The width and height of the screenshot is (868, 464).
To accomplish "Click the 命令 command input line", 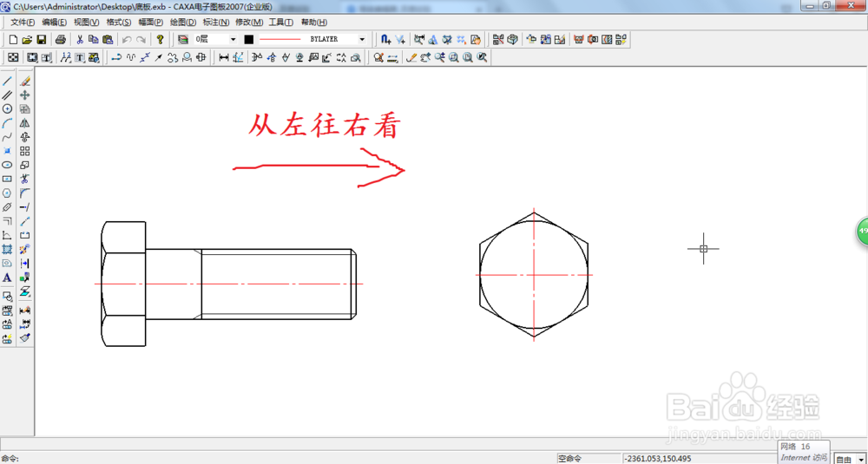I will coord(277,459).
